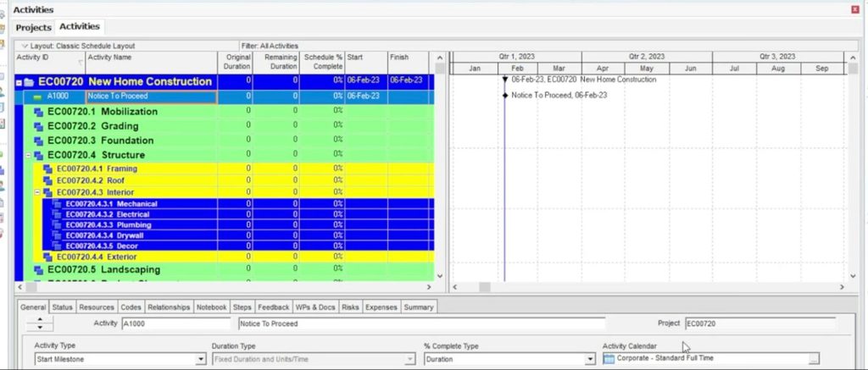Open the Activity Type dropdown arrow
The image size is (868, 370).
200,360
